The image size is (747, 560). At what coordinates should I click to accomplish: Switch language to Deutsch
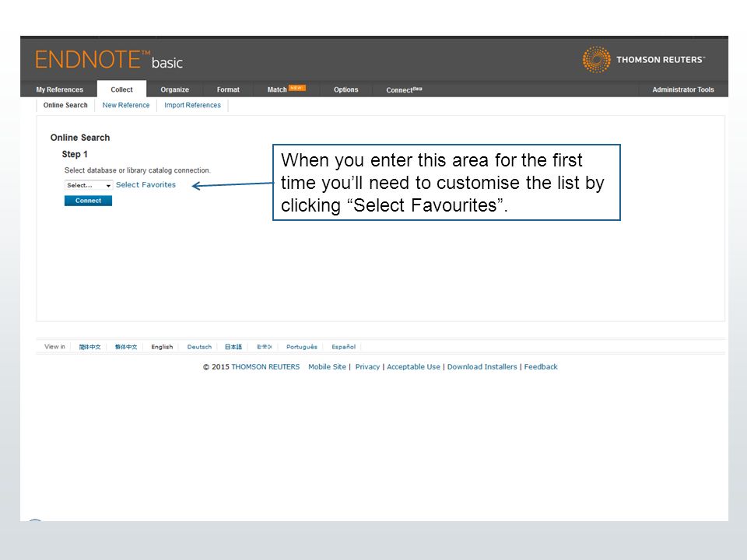pyautogui.click(x=199, y=347)
